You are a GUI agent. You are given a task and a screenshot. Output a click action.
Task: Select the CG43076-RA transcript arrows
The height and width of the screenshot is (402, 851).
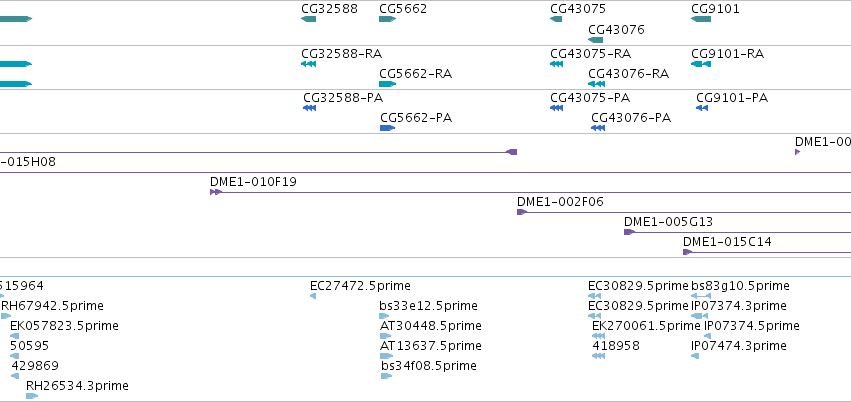tap(596, 84)
